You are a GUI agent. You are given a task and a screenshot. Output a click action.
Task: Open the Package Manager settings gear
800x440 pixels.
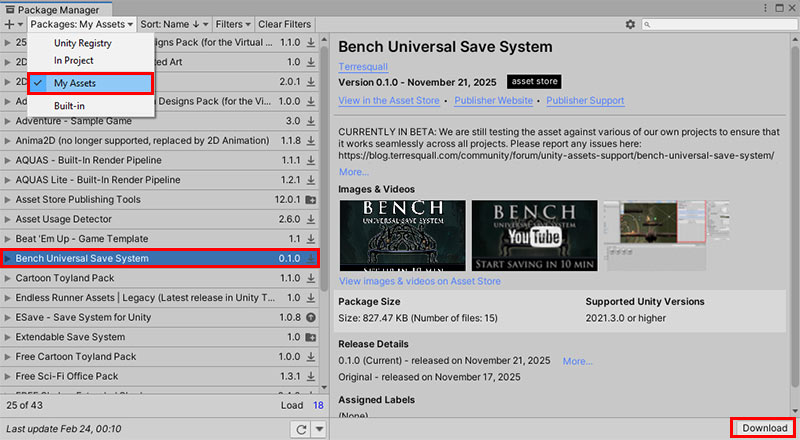(631, 24)
